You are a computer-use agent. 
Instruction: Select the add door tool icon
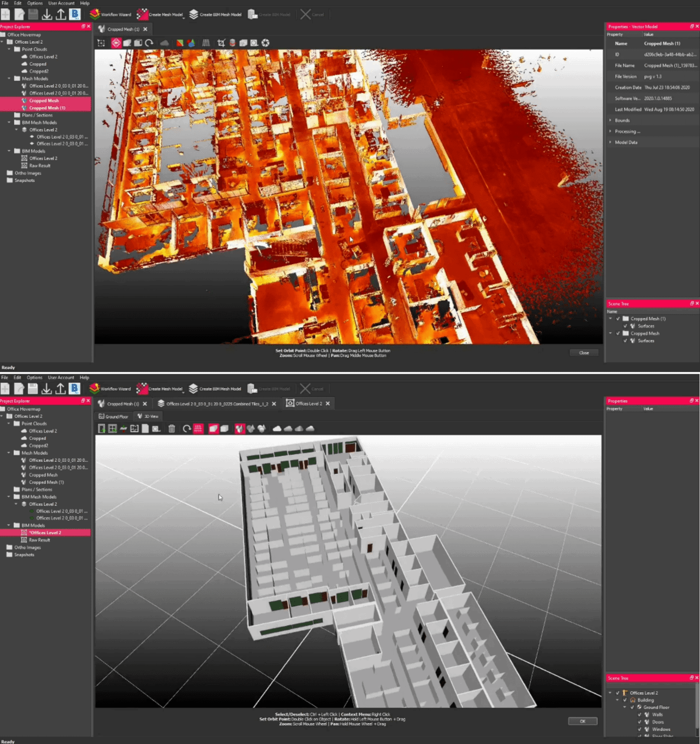102,428
